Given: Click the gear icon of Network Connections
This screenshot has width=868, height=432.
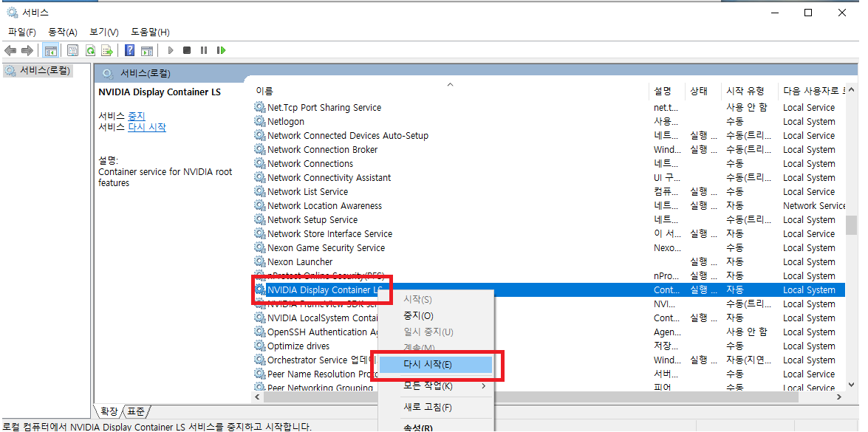Looking at the screenshot, I should pos(259,164).
